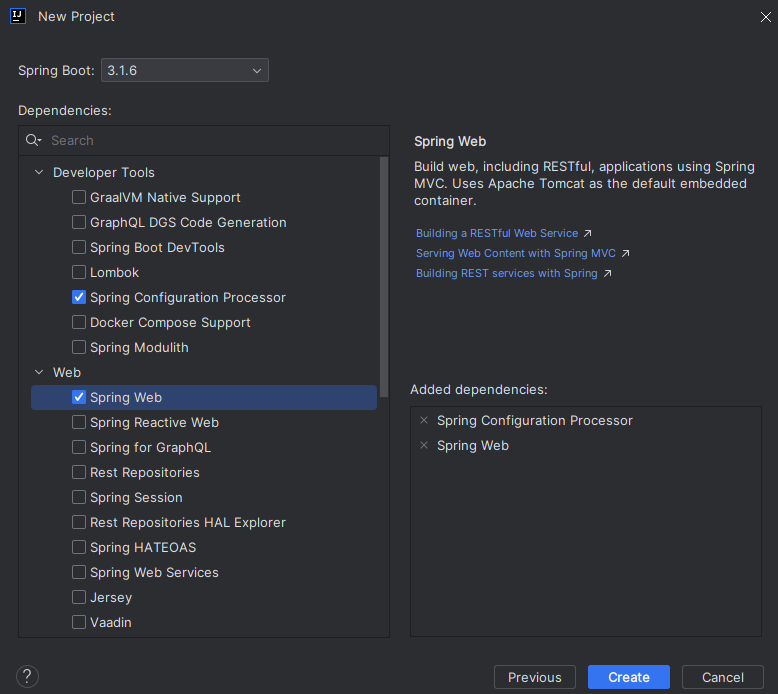
Task: Tick the Jersey checkbox
Action: point(79,597)
